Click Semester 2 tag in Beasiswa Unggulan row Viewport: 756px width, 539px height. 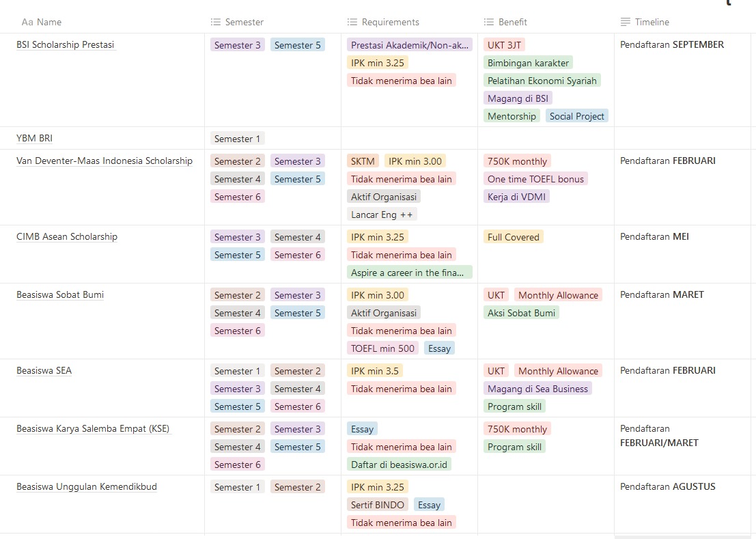298,487
